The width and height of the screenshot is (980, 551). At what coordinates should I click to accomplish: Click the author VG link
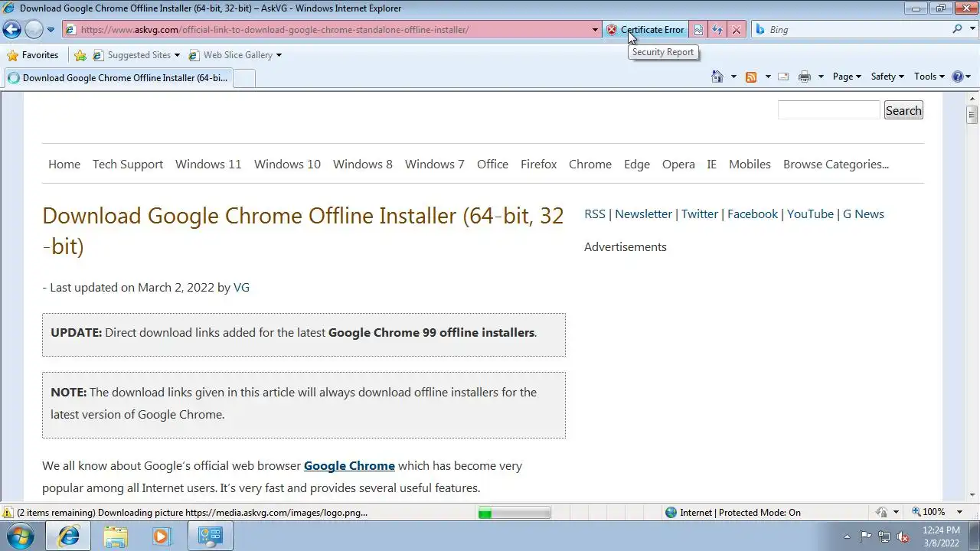point(241,287)
